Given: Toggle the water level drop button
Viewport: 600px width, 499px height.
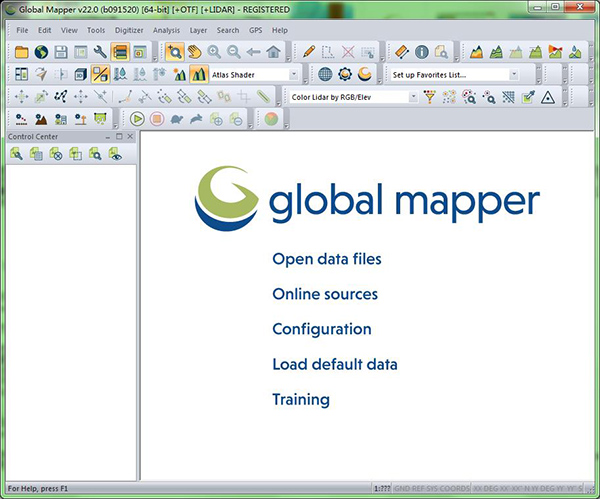Looking at the screenshot, I should [x=120, y=74].
